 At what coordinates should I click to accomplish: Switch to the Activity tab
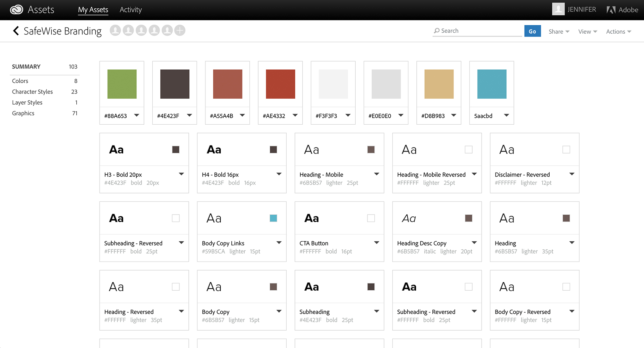click(x=130, y=10)
